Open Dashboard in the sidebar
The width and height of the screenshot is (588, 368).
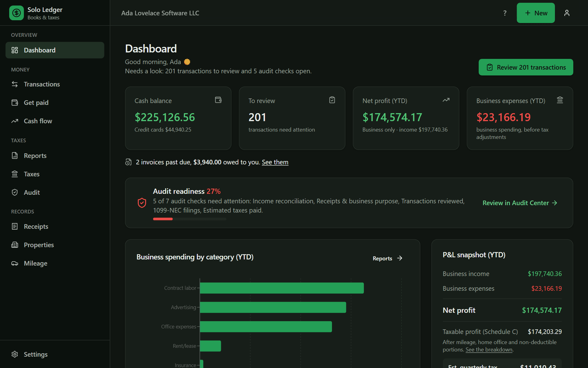point(55,50)
